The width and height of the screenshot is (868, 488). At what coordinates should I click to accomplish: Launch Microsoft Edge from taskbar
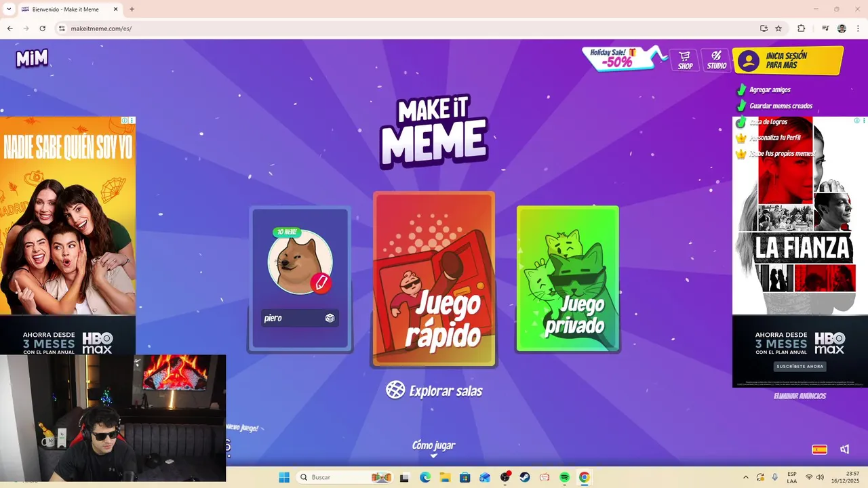pos(425,477)
